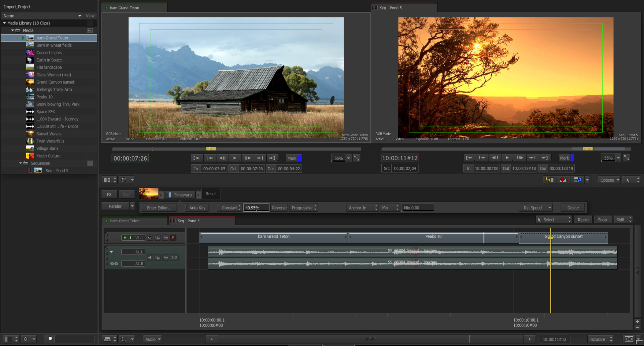Step back to previous event in source viewer
The width and height of the screenshot is (644, 346).
pos(210,158)
